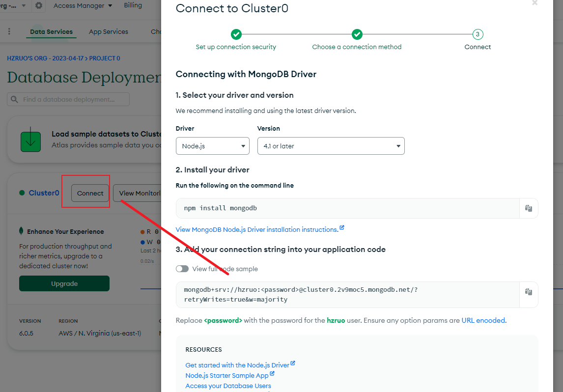Open the Access Manager dropdown menu
Screen dimensions: 563x392
[x=83, y=6]
